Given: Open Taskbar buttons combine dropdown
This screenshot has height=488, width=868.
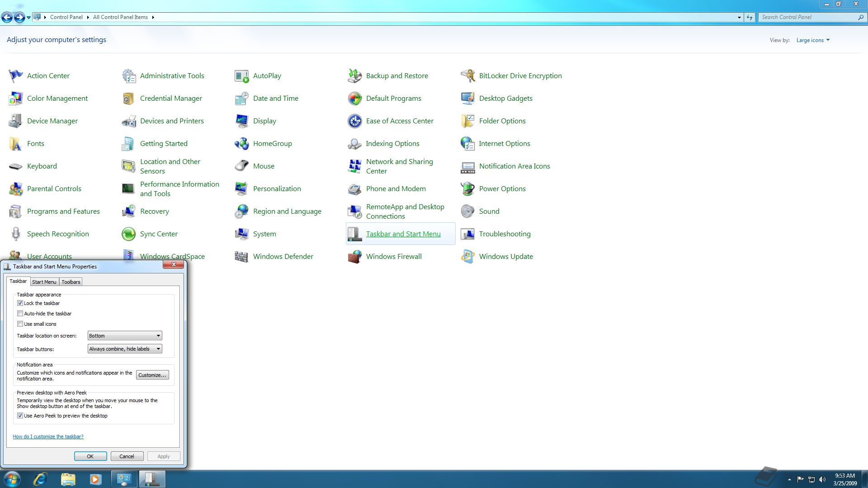Looking at the screenshot, I should 125,349.
